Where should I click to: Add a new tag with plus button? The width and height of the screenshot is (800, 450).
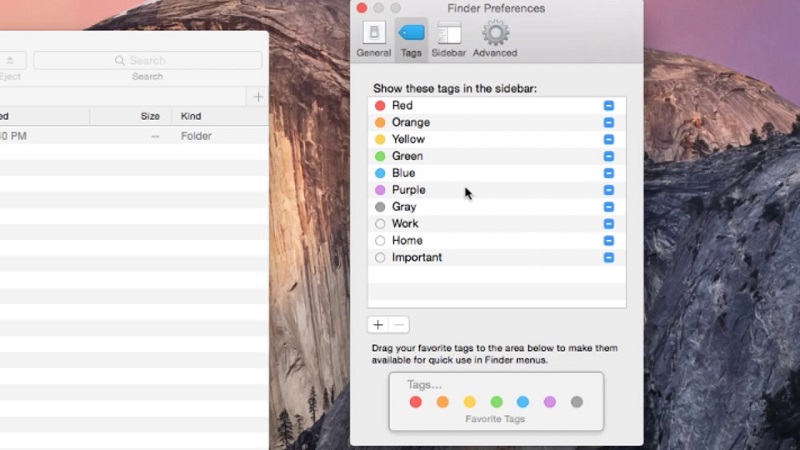(x=378, y=324)
